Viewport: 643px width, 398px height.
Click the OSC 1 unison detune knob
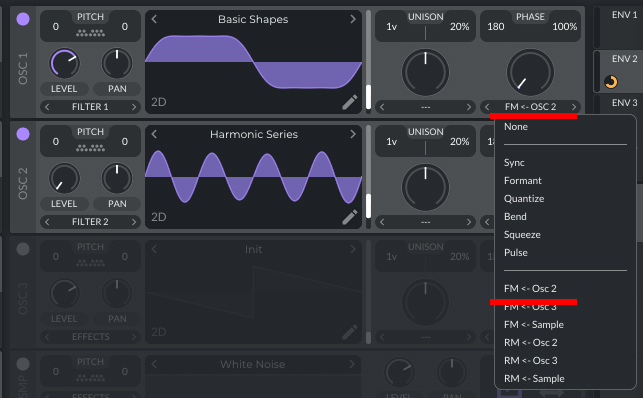(x=425, y=72)
